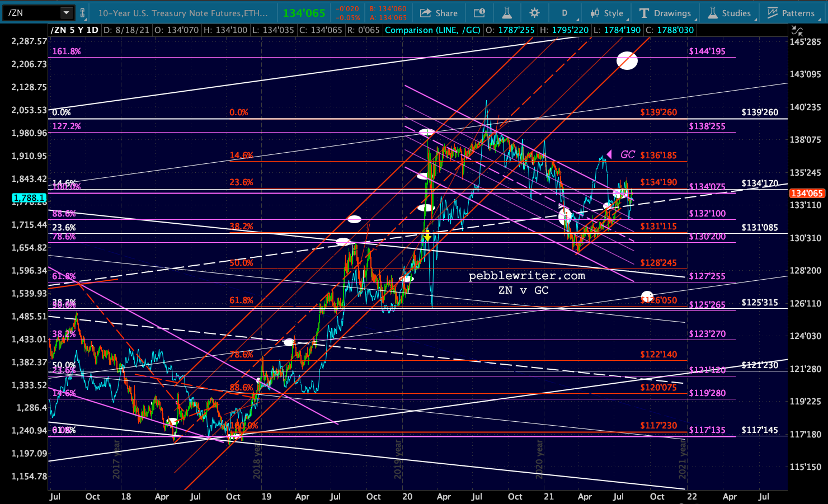The height and width of the screenshot is (504, 828).
Task: Click the white $125'315 price label
Action: [x=760, y=303]
